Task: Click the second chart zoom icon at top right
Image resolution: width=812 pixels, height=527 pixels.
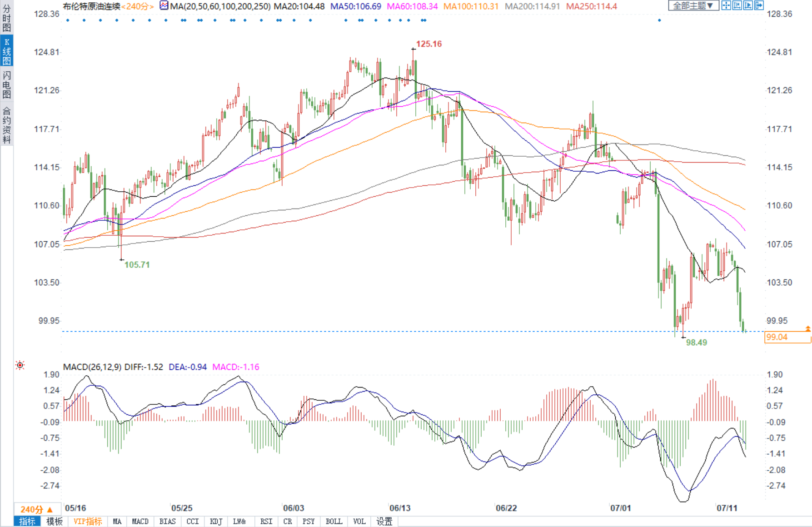Action: point(737,5)
